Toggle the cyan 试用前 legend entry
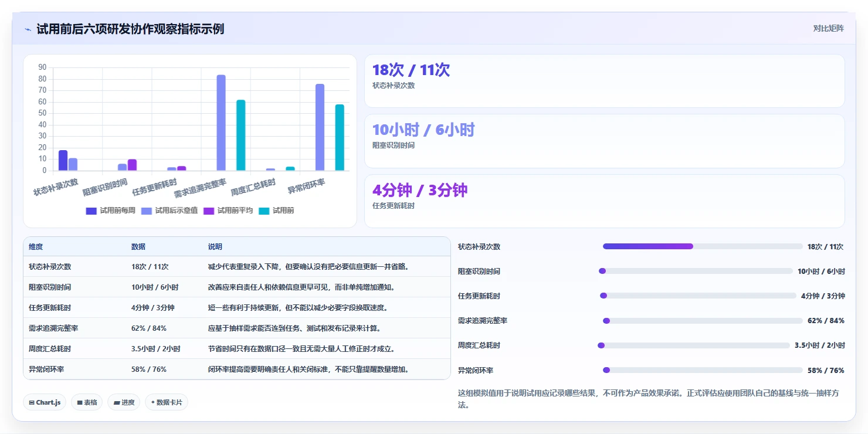Screen dimensions: 868x434 (x=276, y=211)
